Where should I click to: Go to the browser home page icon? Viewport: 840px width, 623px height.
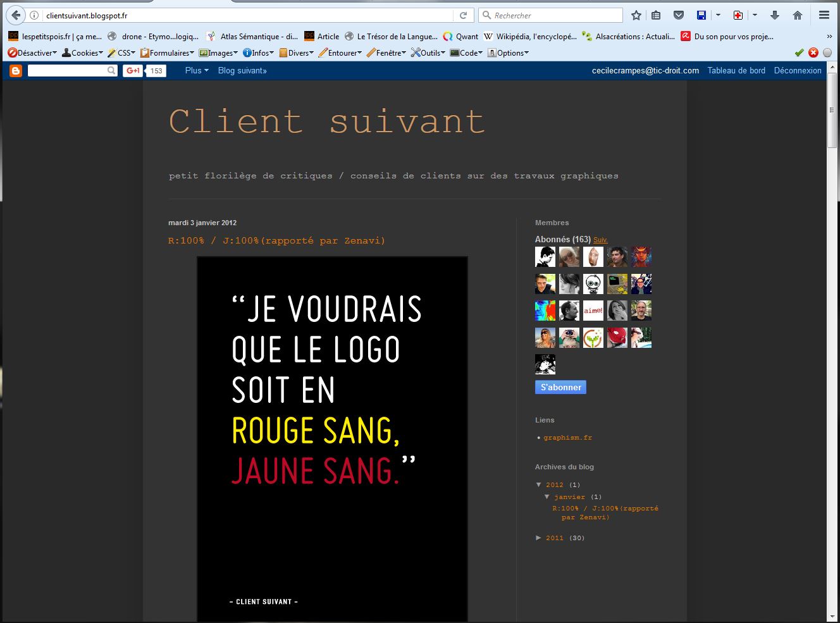tap(798, 15)
